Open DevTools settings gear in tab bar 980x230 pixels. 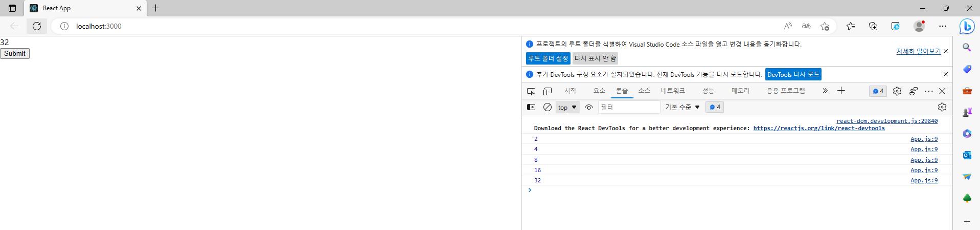(897, 91)
